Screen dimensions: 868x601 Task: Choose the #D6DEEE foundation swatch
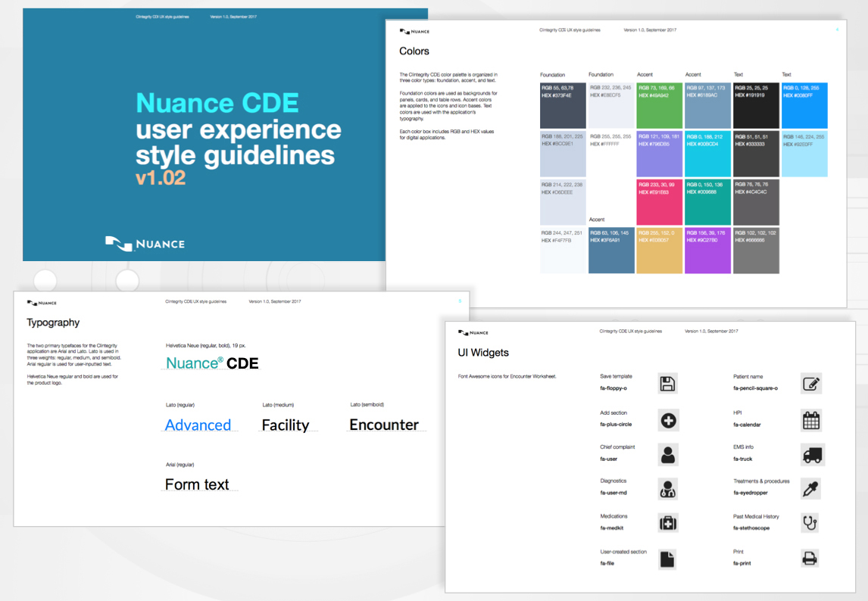click(x=563, y=202)
